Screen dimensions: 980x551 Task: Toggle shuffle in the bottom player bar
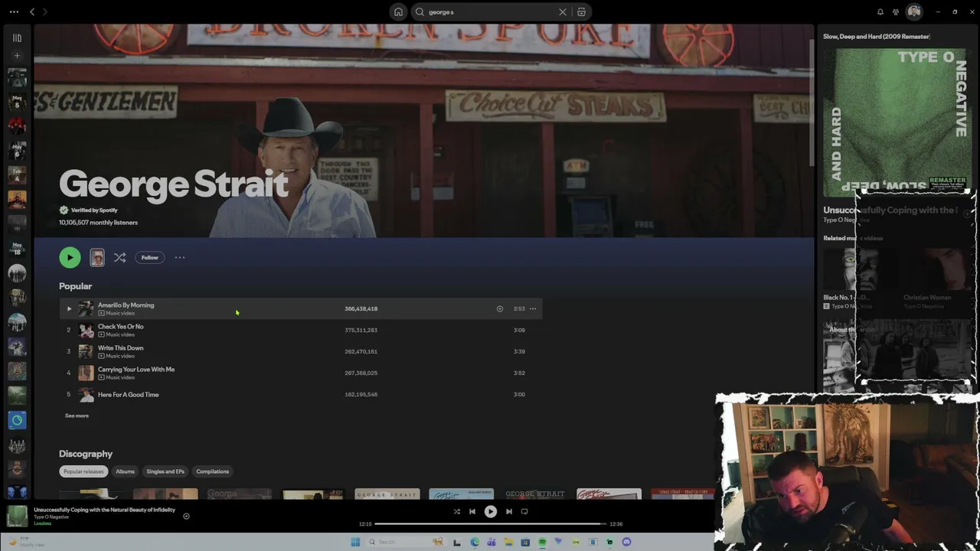point(456,511)
